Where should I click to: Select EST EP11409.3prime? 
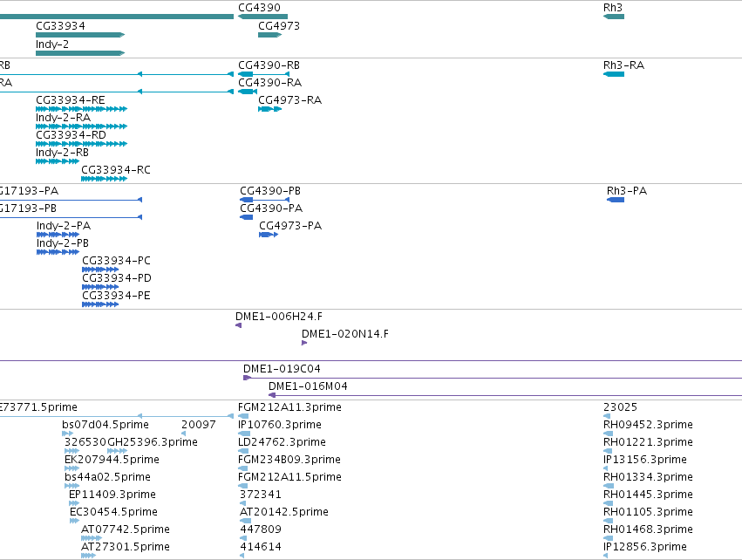point(112,495)
